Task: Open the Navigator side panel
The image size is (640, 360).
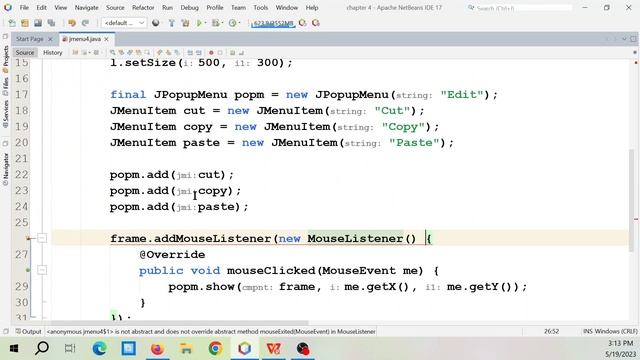Action: (x=6, y=168)
